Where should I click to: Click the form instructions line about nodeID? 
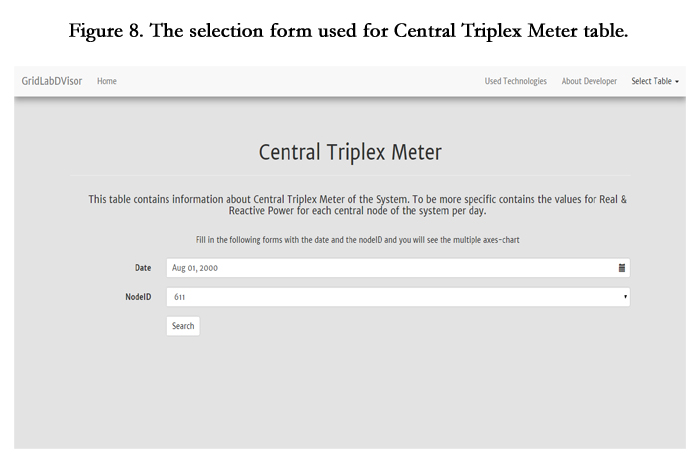[357, 240]
